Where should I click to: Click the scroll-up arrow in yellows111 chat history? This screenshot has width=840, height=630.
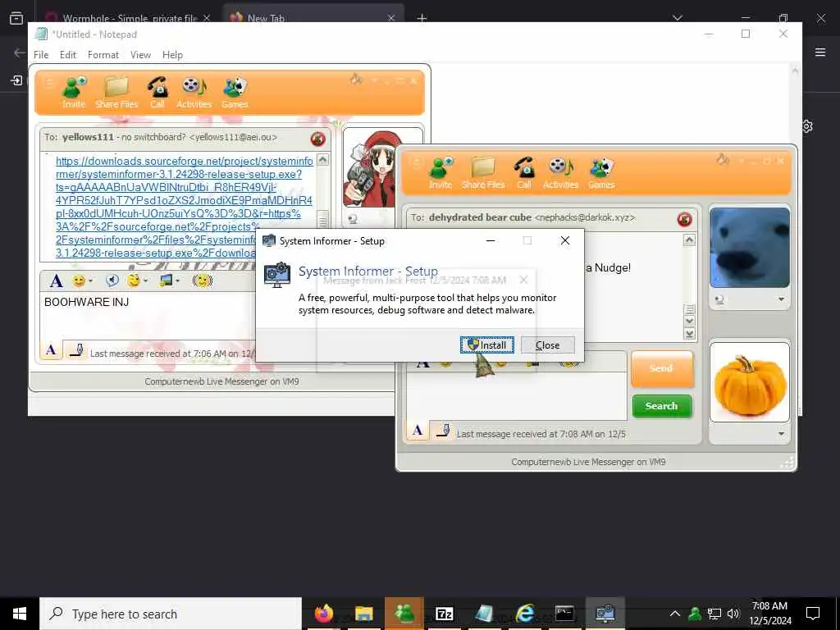point(322,160)
